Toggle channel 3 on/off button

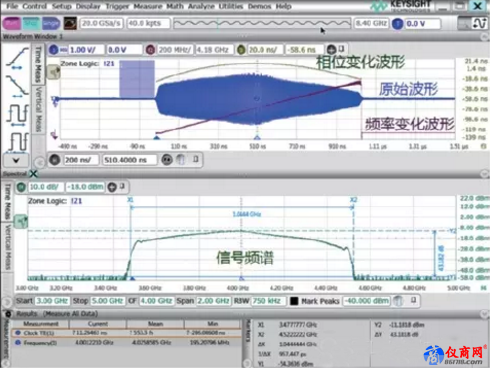point(54,50)
